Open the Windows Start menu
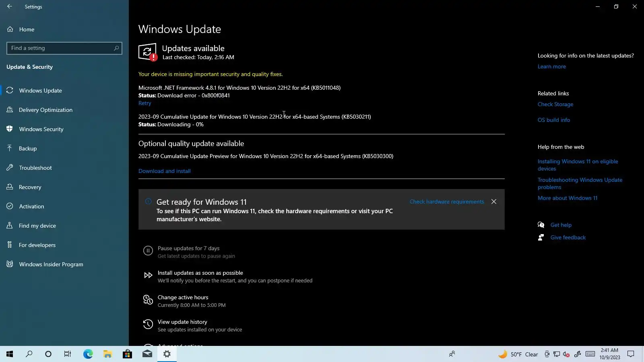The width and height of the screenshot is (644, 362). (10, 354)
